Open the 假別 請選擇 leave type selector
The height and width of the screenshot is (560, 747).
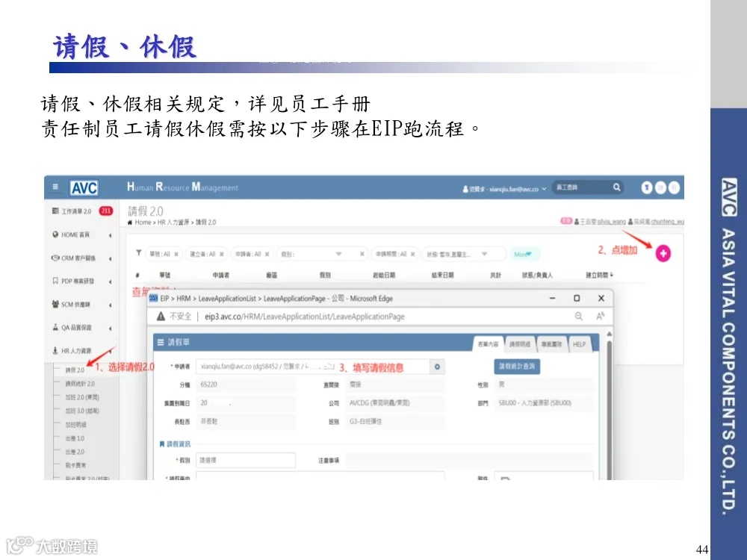(x=247, y=461)
